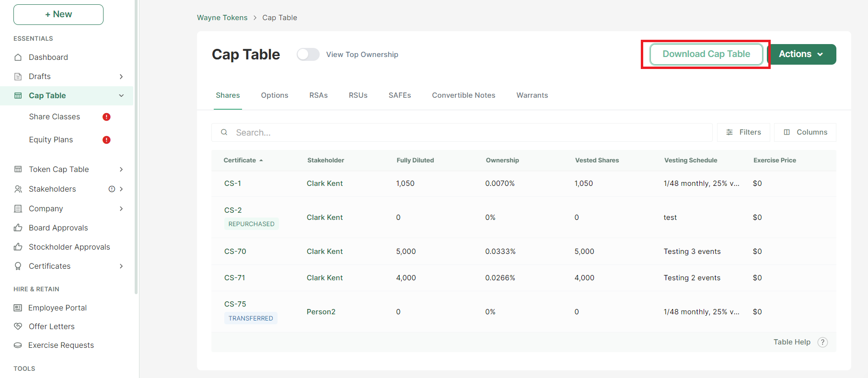Viewport: 868px width, 378px height.
Task: Click the Columns layout icon
Action: point(787,132)
